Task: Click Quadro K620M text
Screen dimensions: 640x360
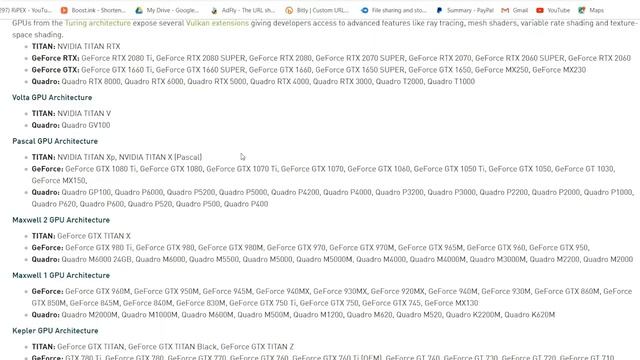Action: (529, 315)
